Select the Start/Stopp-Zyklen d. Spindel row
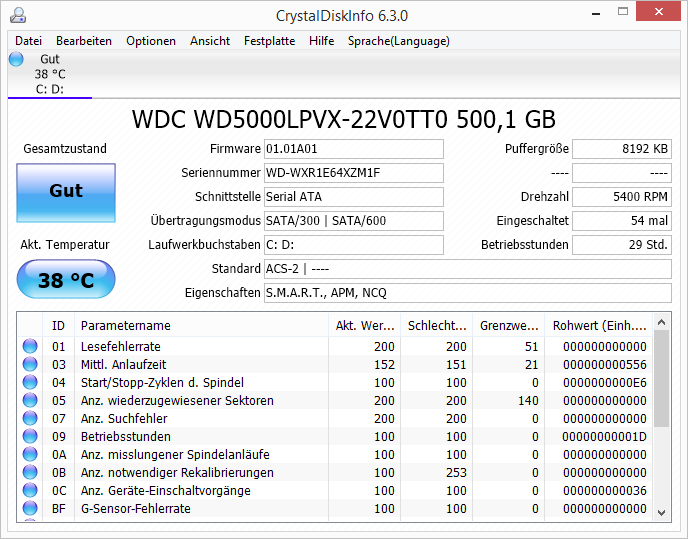Screen dimensions: 688x539 click(335, 383)
